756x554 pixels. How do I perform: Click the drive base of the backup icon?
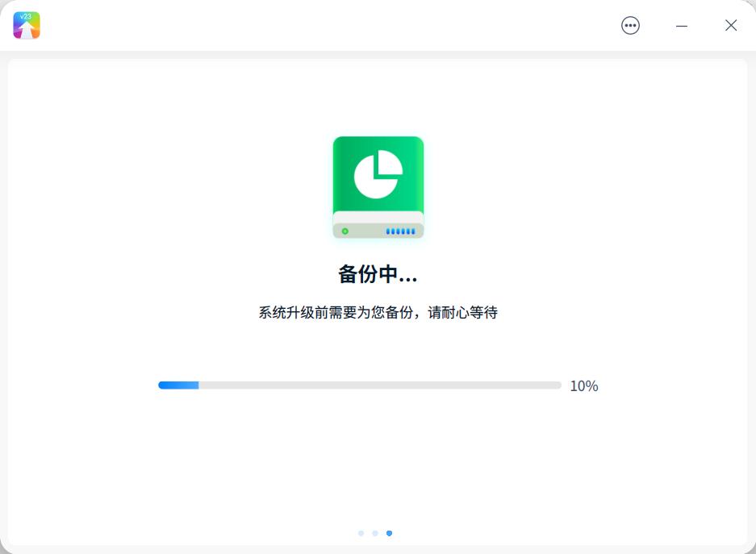[x=378, y=228]
